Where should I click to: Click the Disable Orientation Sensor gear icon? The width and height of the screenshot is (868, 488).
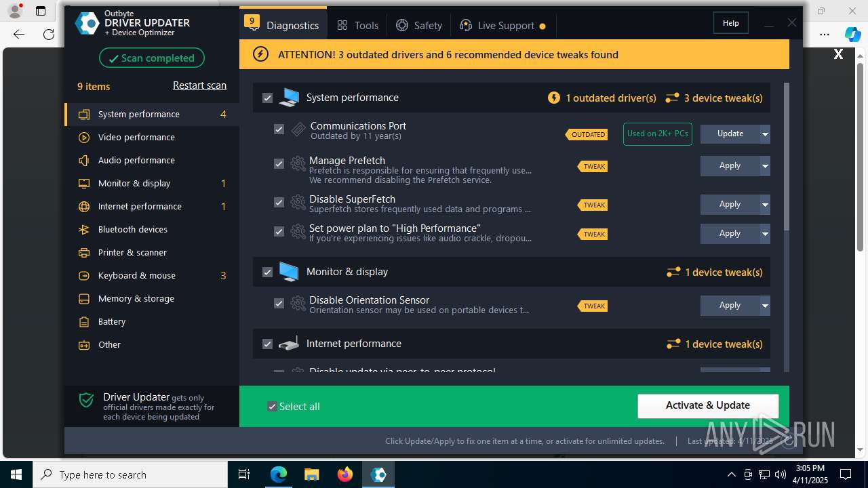(298, 303)
